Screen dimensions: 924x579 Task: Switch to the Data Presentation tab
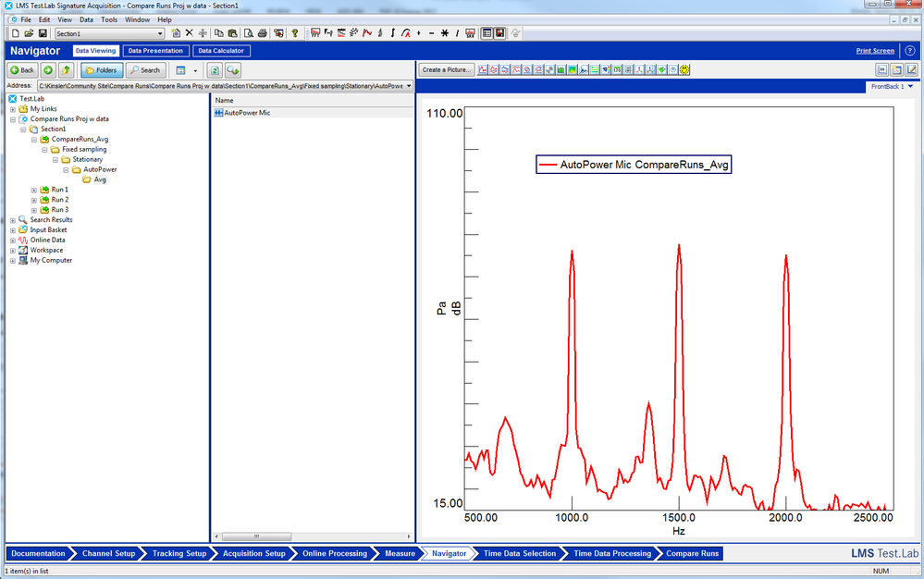point(155,51)
